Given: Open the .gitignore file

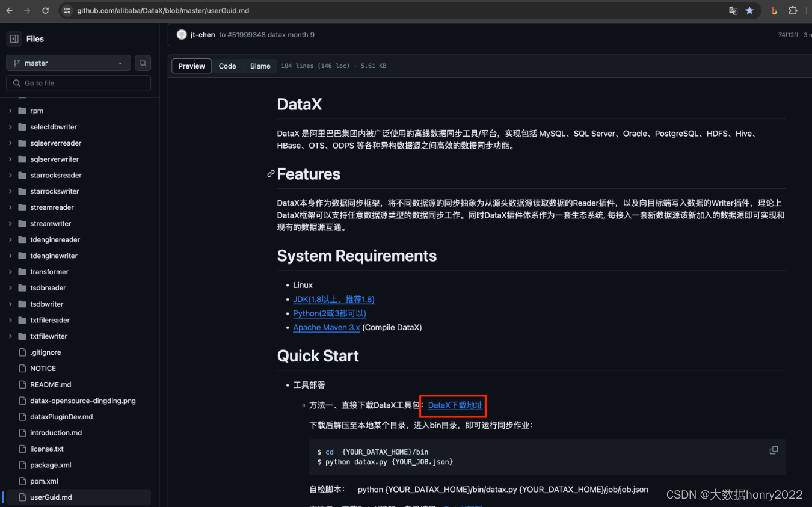Looking at the screenshot, I should point(46,352).
